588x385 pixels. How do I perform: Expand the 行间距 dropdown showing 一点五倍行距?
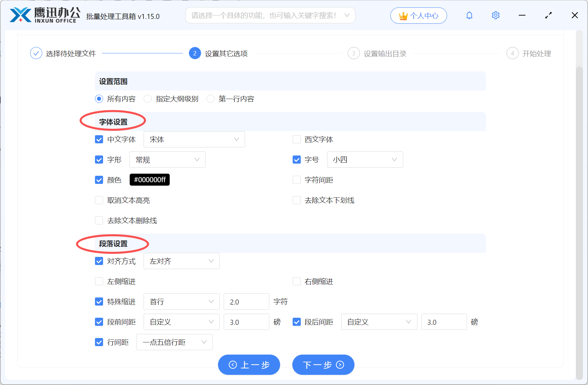[174, 342]
